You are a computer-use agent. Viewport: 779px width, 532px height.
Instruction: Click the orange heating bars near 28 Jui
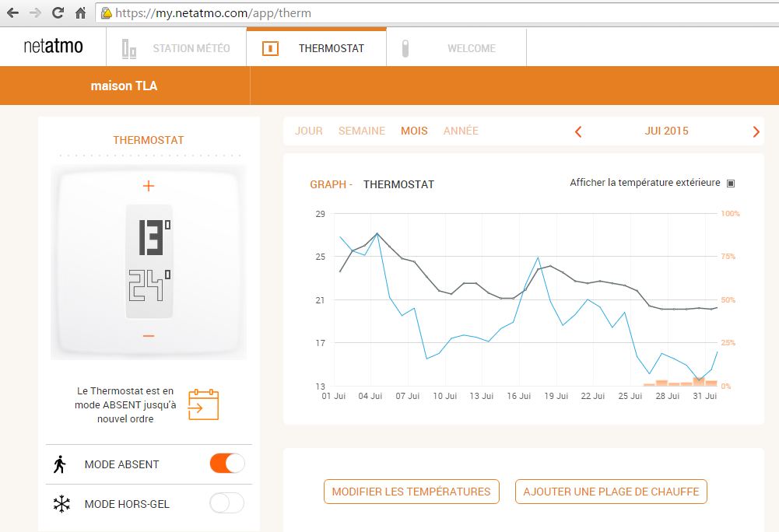pos(681,383)
